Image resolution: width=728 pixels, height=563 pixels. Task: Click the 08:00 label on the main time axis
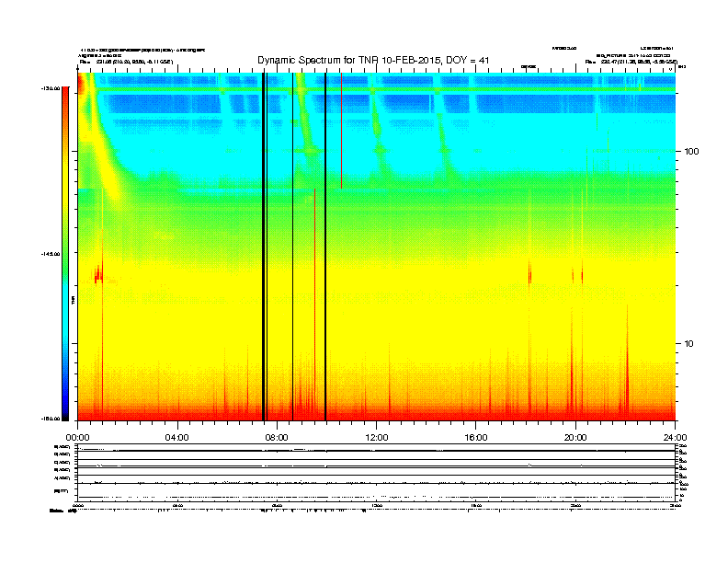[277, 438]
